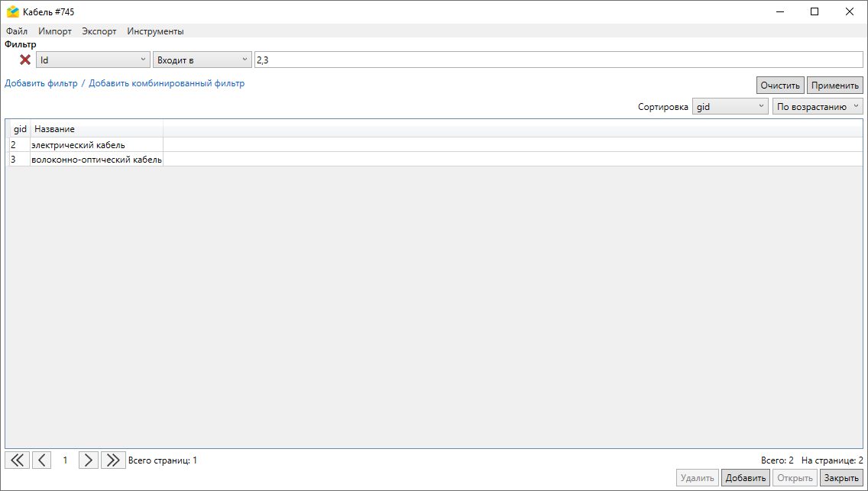This screenshot has height=491, width=868.
Task: Jump to last page of results
Action: click(113, 460)
